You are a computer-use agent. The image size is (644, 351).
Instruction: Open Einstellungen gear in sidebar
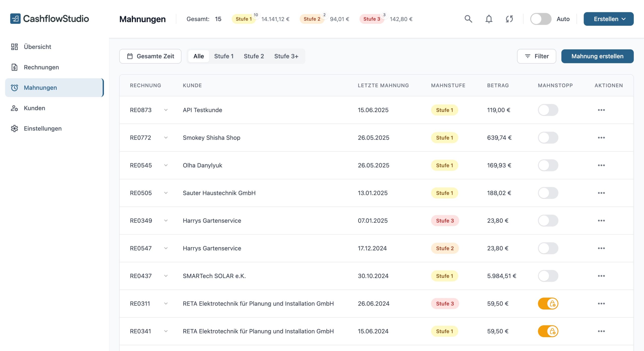(x=43, y=128)
